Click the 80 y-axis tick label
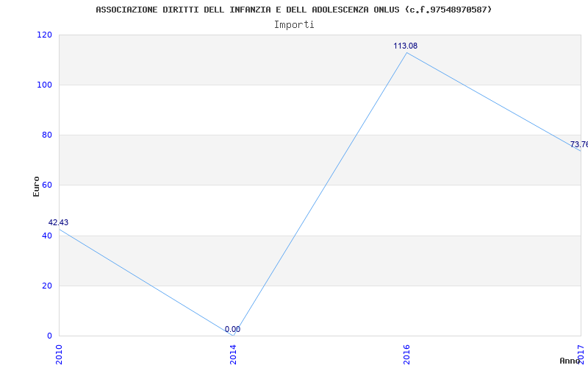This screenshot has height=368, width=588. pos(46,135)
